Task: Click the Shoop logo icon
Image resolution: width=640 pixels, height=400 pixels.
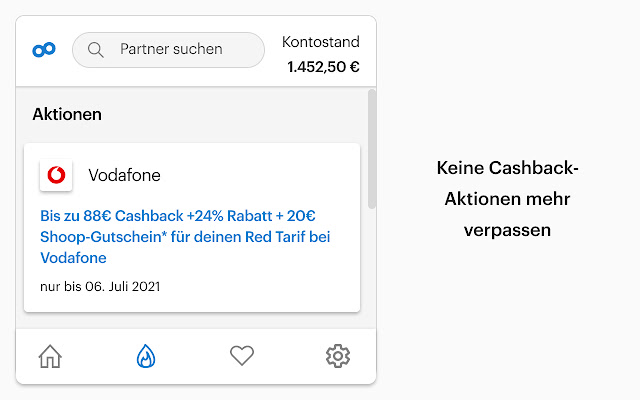Action: [44, 49]
